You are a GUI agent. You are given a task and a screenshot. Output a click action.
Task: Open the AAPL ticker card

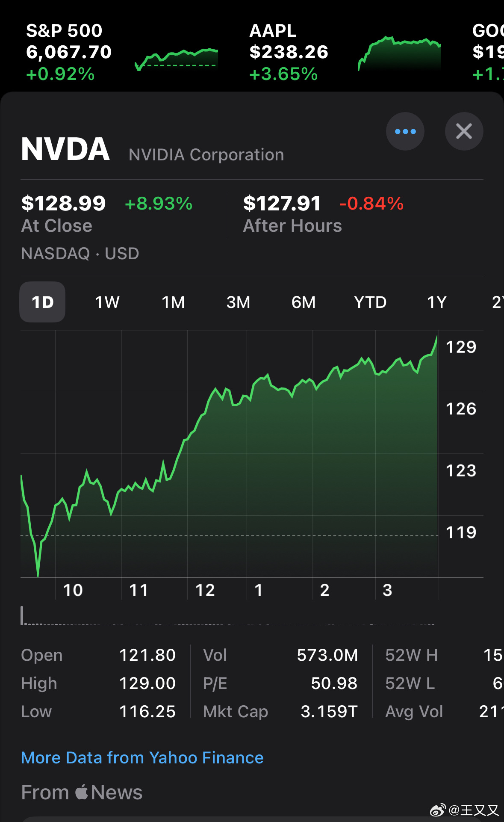(x=289, y=52)
